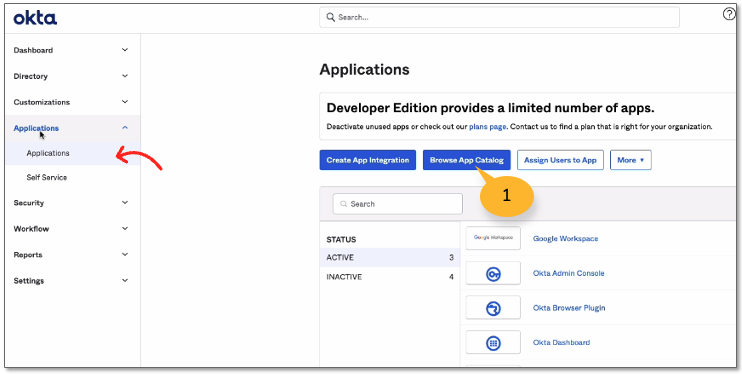This screenshot has width=742, height=374.
Task: Click the Security label in the sidebar
Action: pyautogui.click(x=28, y=203)
